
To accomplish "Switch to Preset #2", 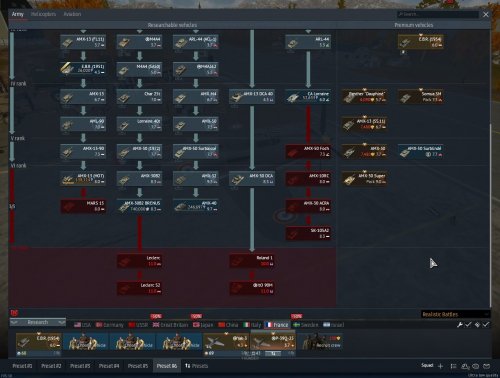I will pos(51,366).
